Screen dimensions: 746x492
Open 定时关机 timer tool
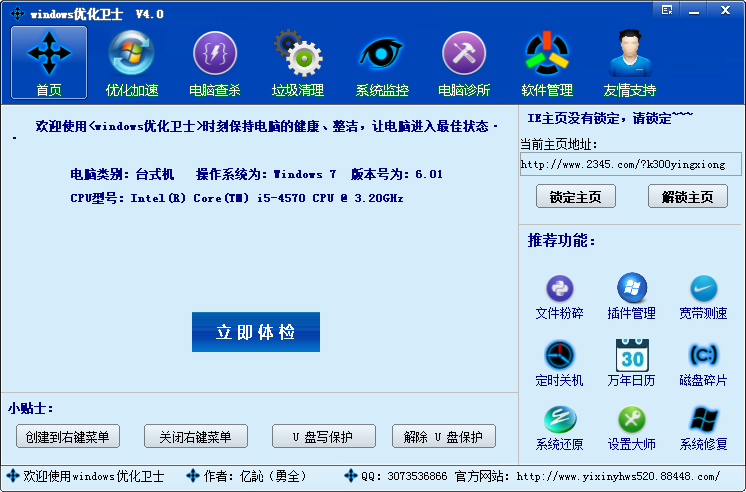560,364
